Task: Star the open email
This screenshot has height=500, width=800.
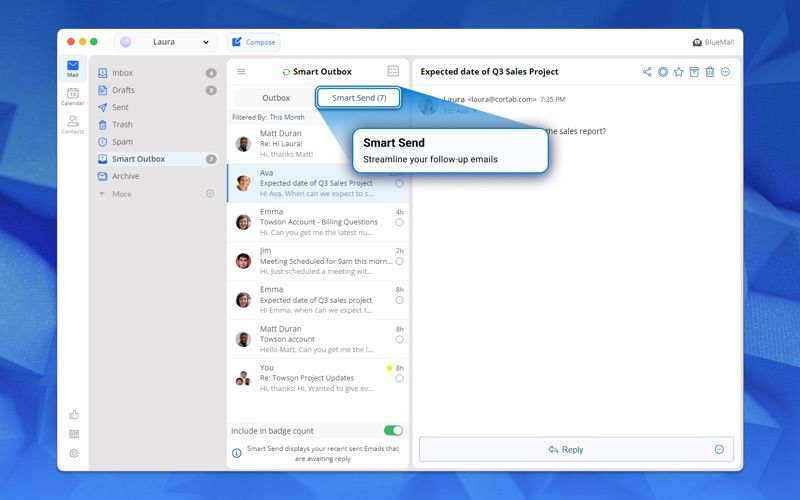Action: point(679,72)
